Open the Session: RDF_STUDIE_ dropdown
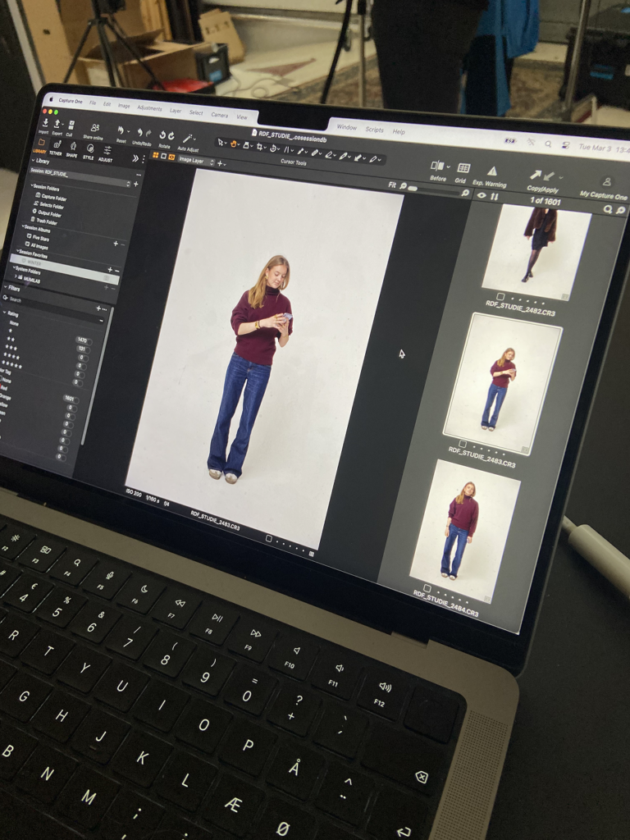This screenshot has height=840, width=630. [80, 177]
